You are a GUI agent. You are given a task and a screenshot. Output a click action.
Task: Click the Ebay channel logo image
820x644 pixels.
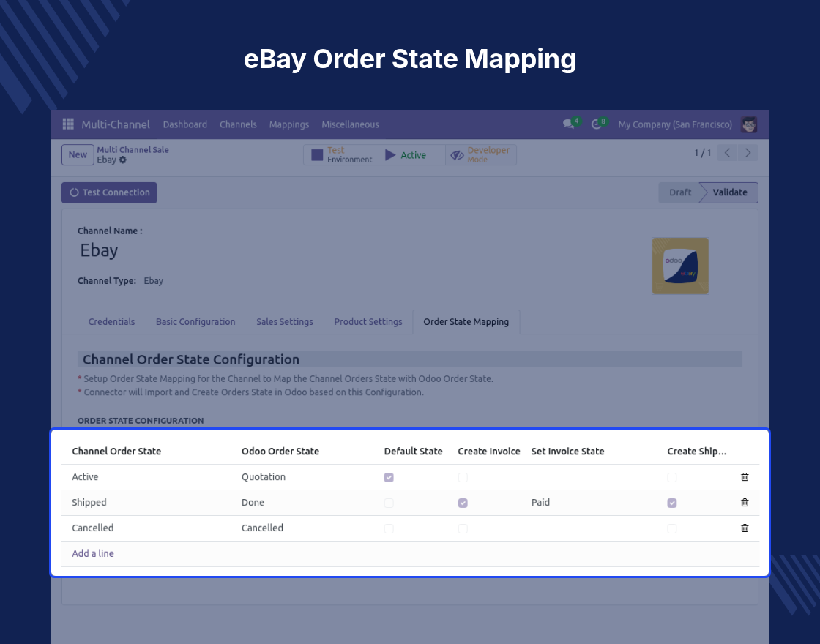[x=680, y=266]
